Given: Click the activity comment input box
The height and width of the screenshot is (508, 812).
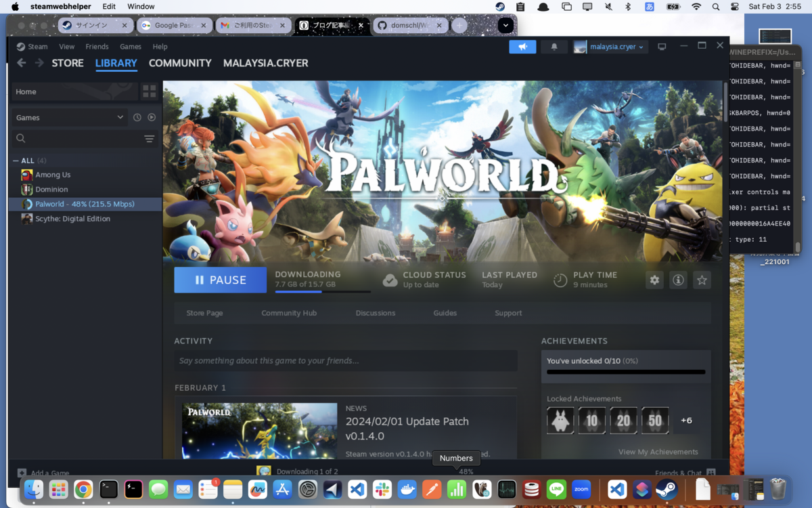Looking at the screenshot, I should click(x=346, y=360).
